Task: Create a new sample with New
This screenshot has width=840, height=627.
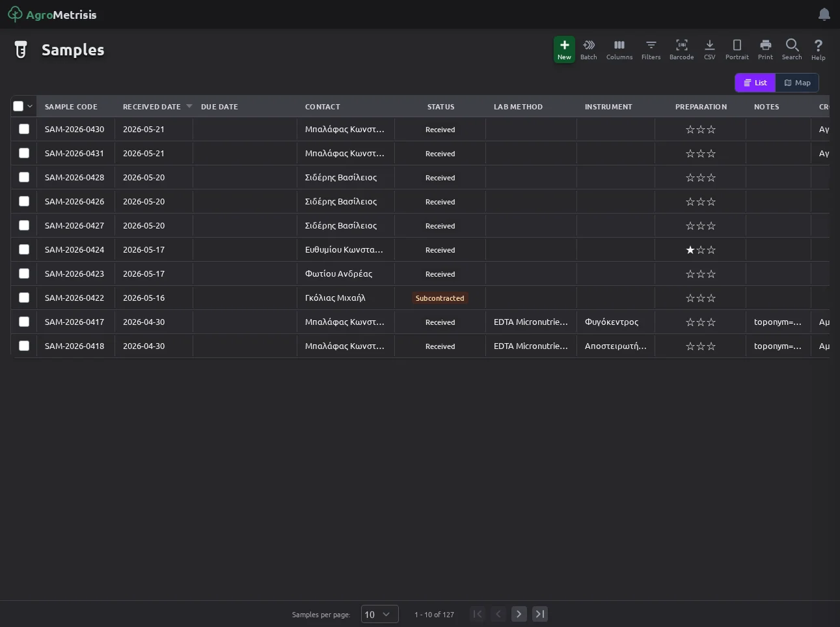Action: pos(564,49)
